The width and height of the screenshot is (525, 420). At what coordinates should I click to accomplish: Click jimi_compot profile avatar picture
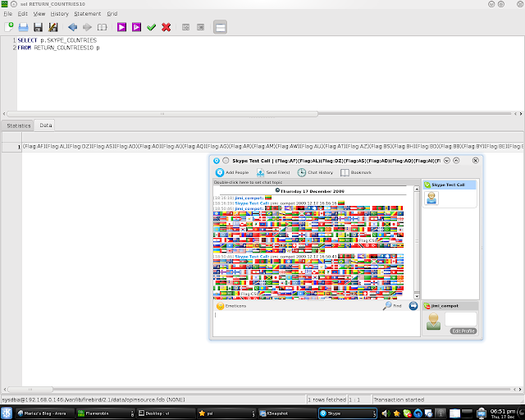pyautogui.click(x=433, y=322)
